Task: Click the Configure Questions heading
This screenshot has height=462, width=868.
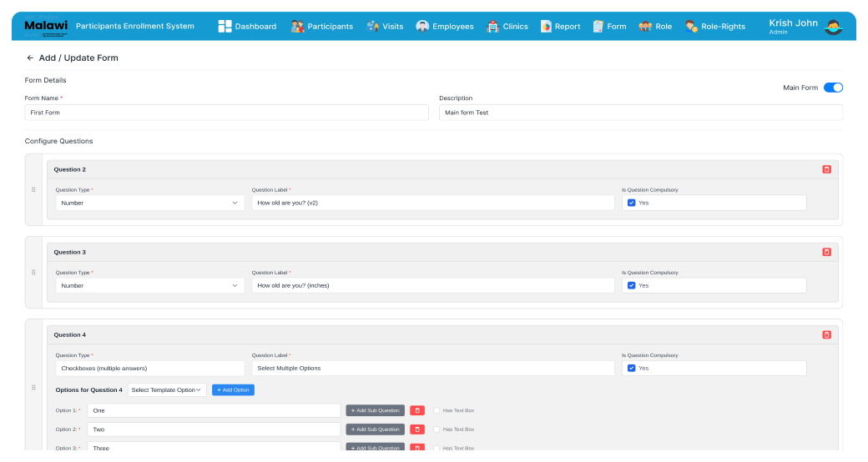Action: tap(58, 141)
